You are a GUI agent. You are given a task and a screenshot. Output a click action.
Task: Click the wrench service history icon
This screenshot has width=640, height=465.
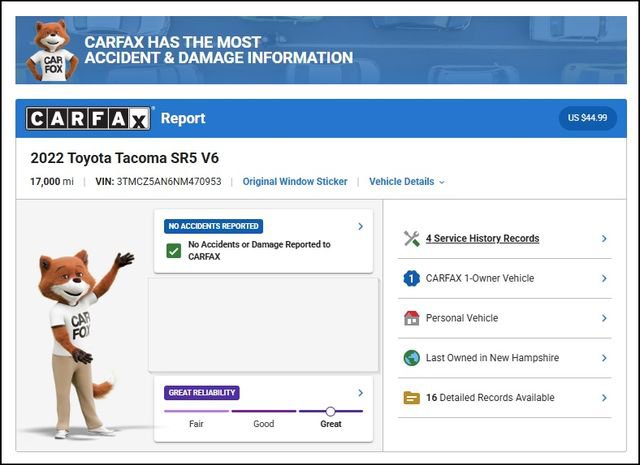[x=411, y=239]
